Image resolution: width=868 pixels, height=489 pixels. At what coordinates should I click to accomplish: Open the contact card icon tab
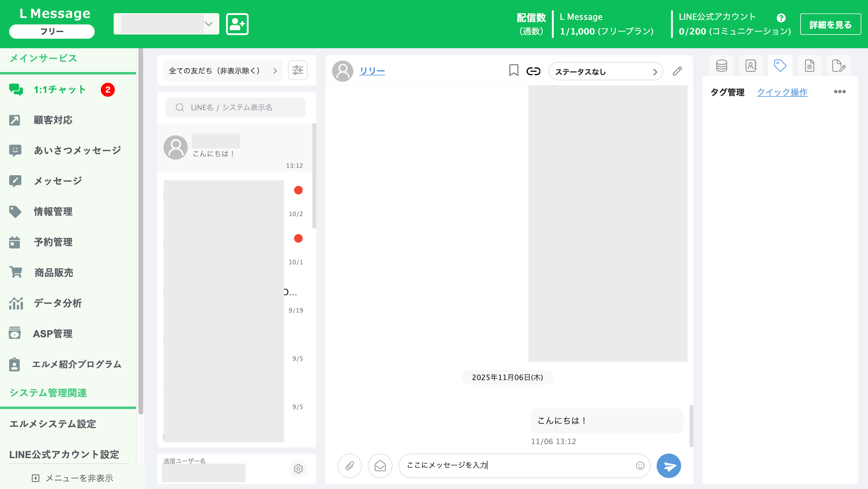click(x=751, y=66)
